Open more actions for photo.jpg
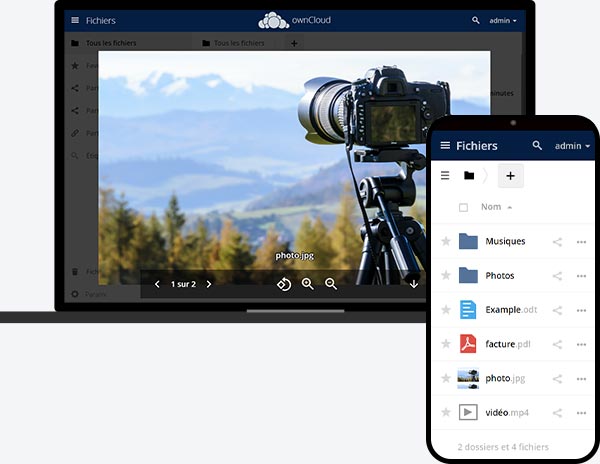 click(581, 379)
